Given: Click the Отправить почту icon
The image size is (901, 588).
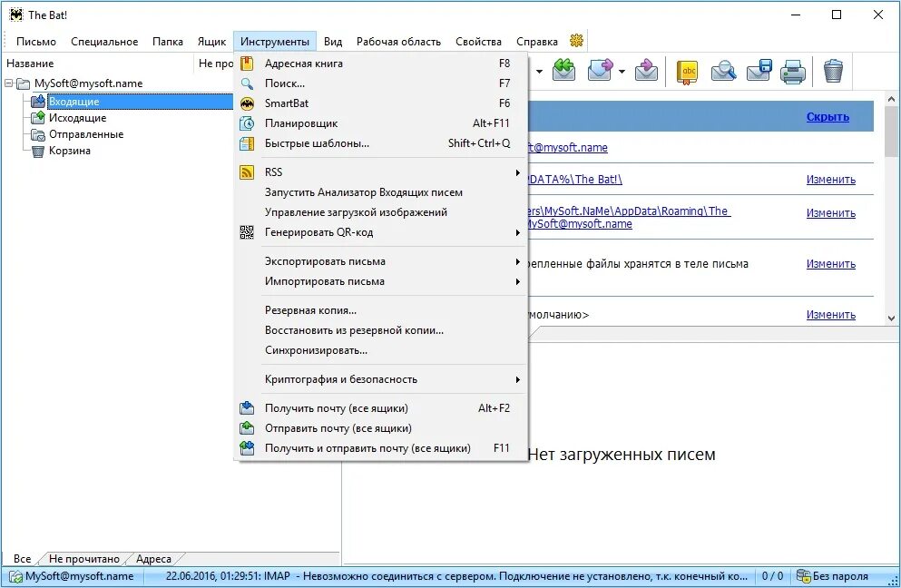Looking at the screenshot, I should pos(247,428).
